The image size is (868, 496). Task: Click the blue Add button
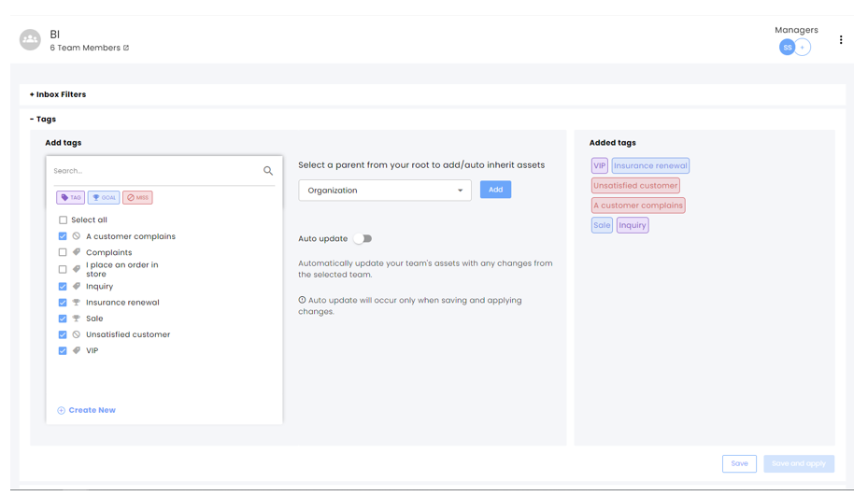click(x=495, y=190)
